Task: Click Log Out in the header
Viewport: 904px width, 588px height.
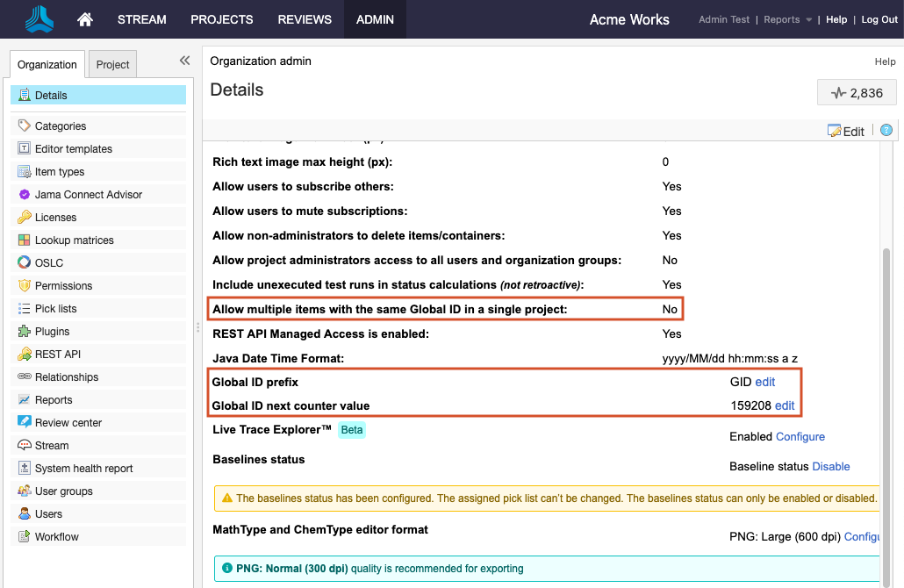Action: click(x=879, y=19)
